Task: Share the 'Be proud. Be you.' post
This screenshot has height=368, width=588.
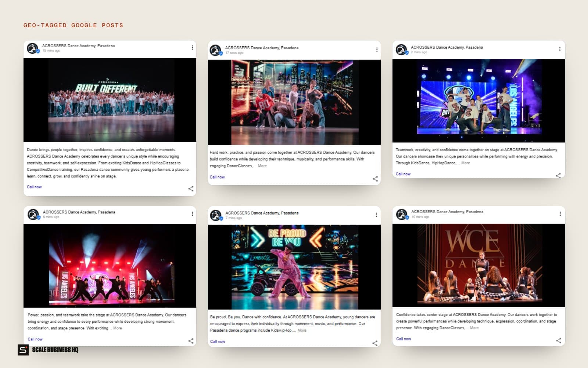Action: pyautogui.click(x=375, y=343)
